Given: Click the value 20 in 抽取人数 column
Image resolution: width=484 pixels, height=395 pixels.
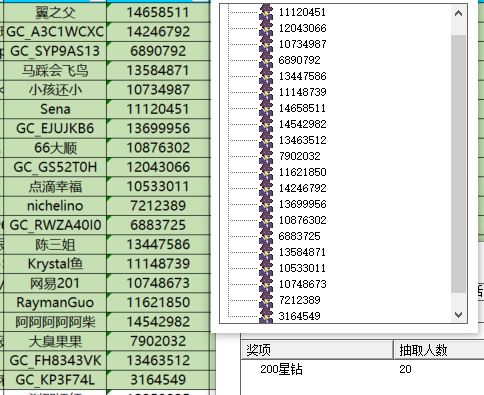Looking at the screenshot, I should click(x=405, y=369).
